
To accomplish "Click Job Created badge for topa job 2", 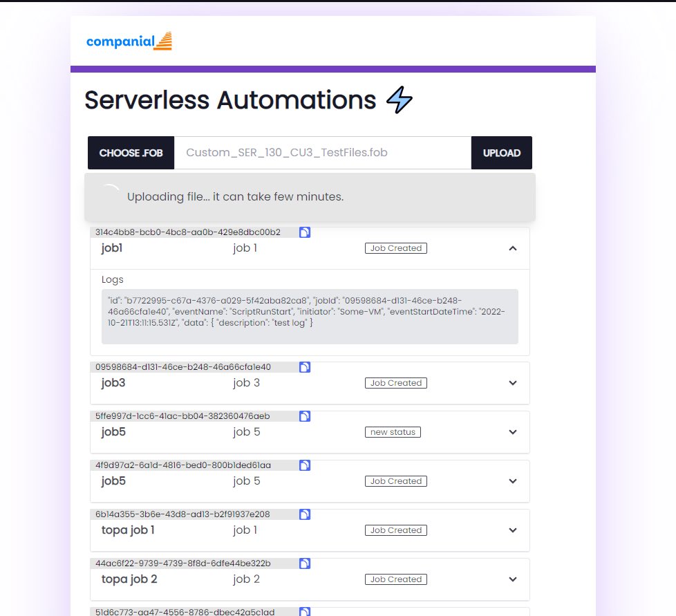I will (x=396, y=579).
